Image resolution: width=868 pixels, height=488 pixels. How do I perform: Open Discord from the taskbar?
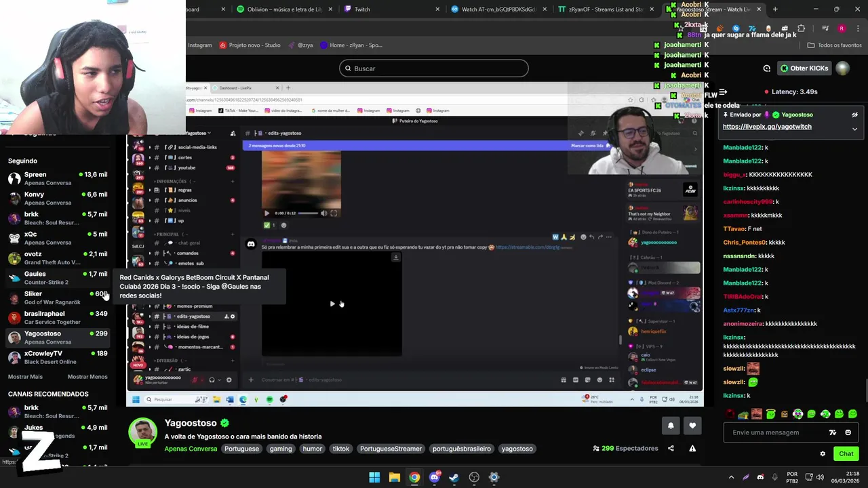(x=435, y=477)
